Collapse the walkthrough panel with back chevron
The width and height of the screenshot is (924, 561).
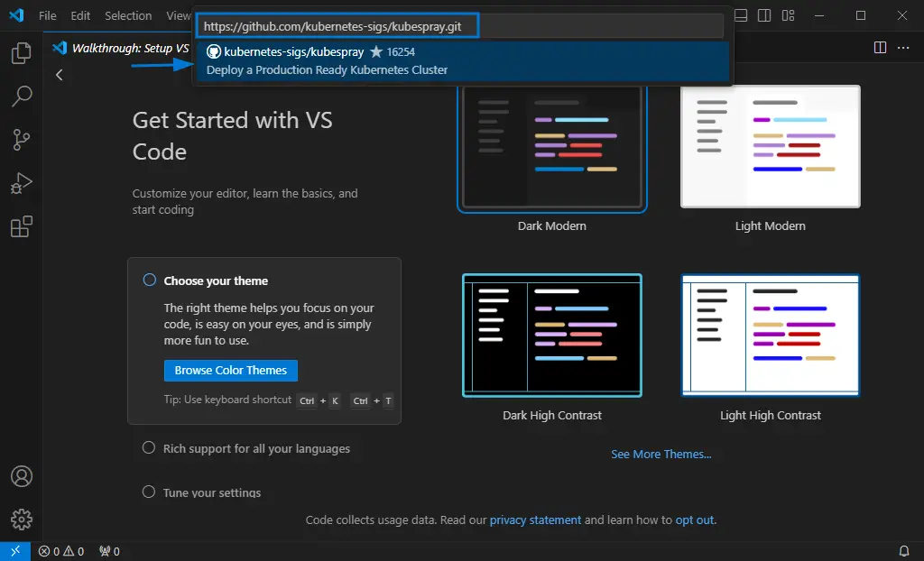click(59, 75)
